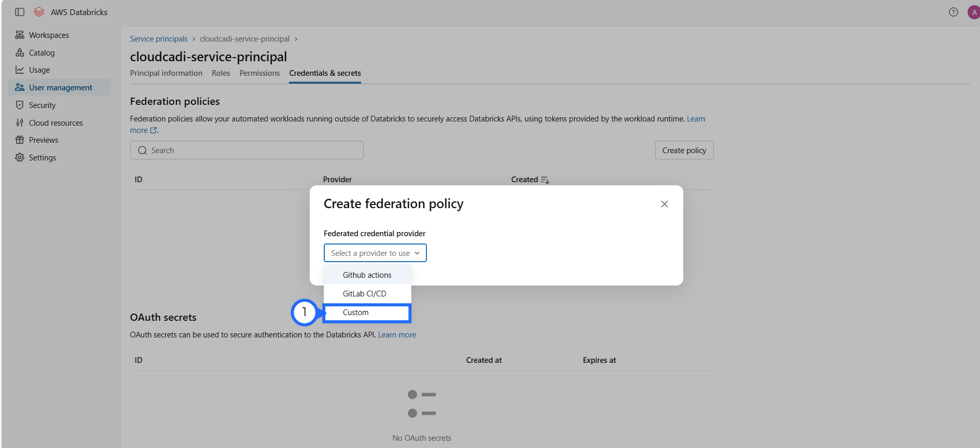Open the user avatar menu

[x=974, y=12]
